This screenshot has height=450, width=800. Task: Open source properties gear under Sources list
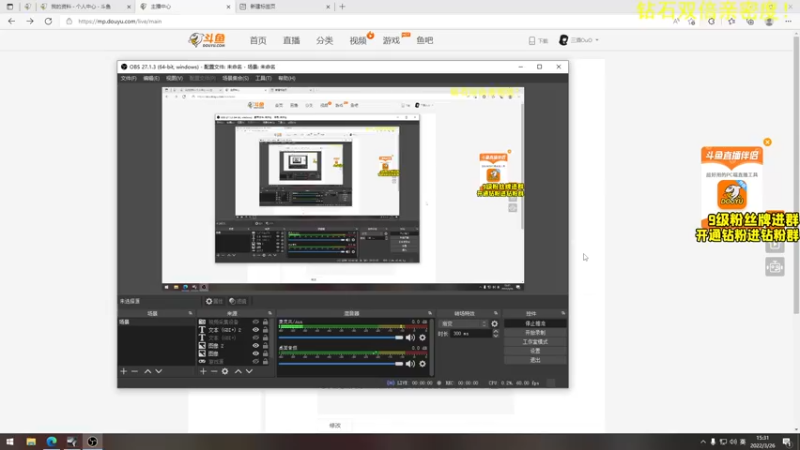(x=225, y=371)
